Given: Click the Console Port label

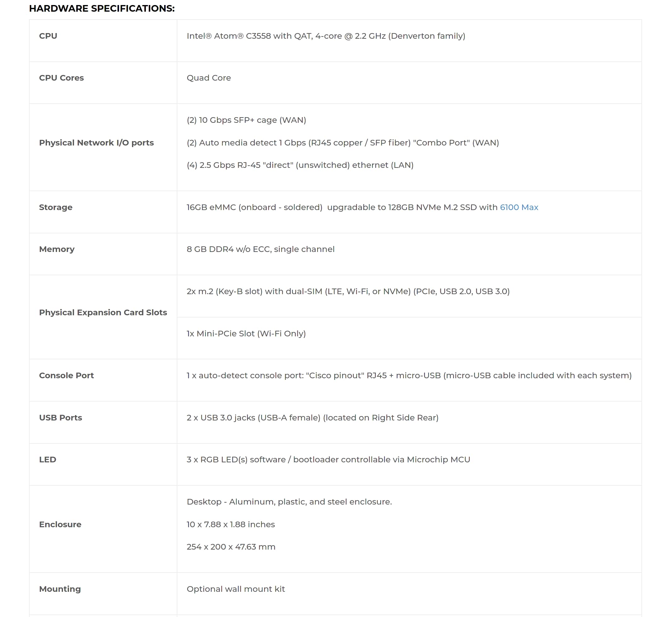Looking at the screenshot, I should point(66,375).
